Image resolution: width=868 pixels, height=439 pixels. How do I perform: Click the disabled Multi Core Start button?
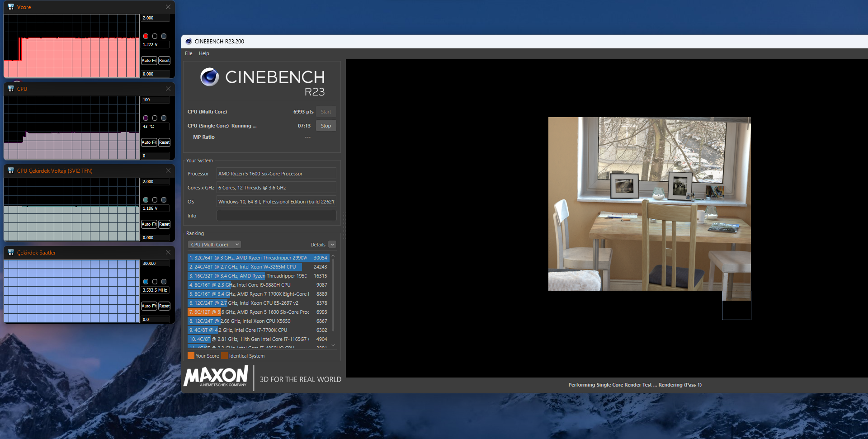click(326, 112)
